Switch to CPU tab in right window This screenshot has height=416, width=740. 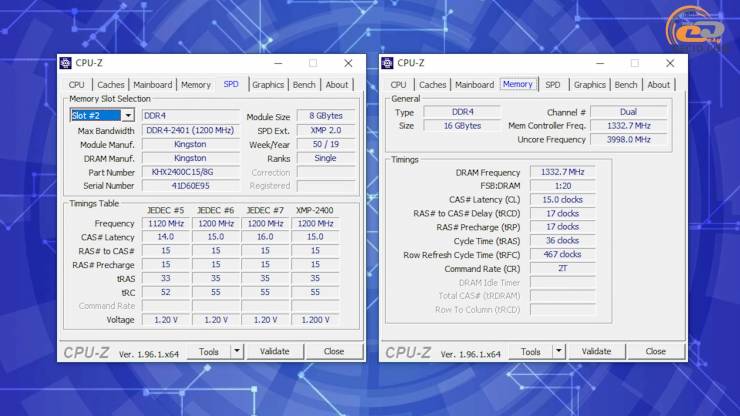pos(398,85)
